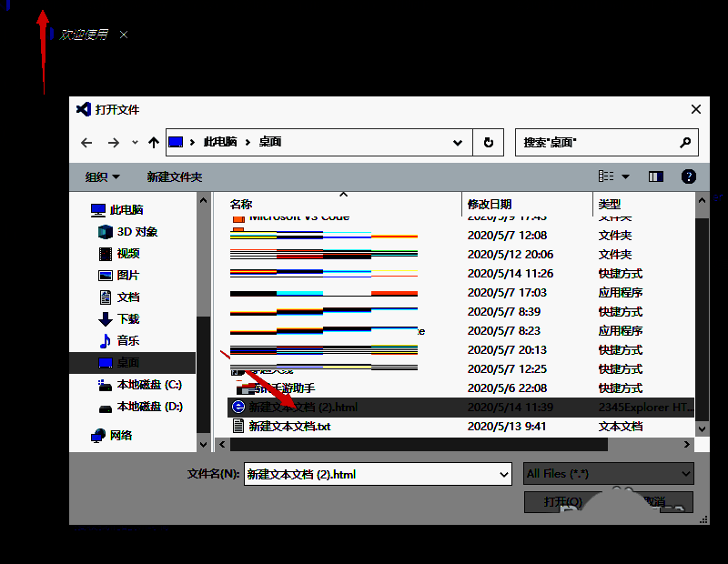Screen dimensions: 728x564
Task: Select the 欢迎使用 tab
Action: pyautogui.click(x=84, y=35)
